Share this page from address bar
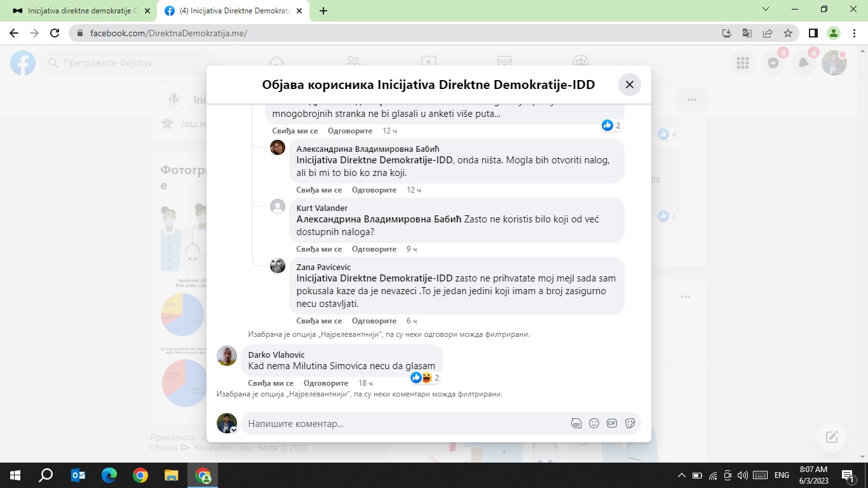The image size is (868, 488). point(768,33)
